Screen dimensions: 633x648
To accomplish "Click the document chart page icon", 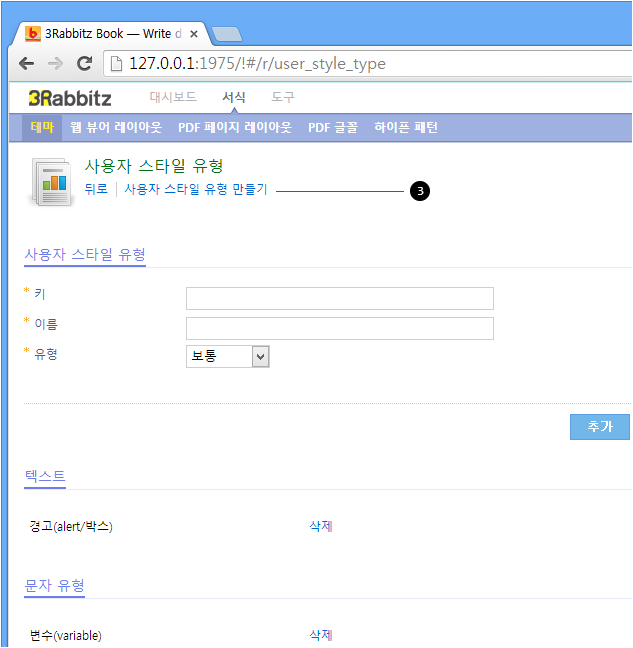I will pyautogui.click(x=52, y=181).
